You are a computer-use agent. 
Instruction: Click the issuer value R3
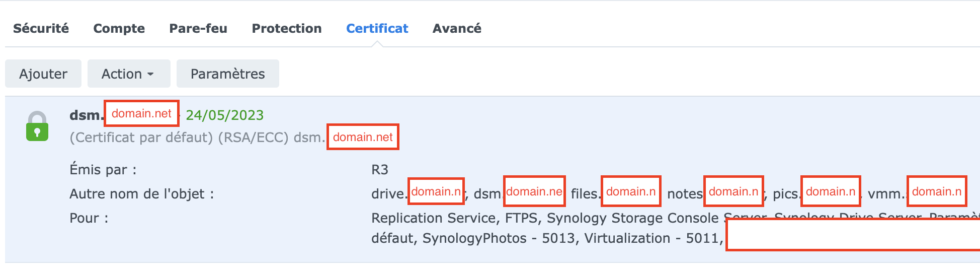(x=380, y=170)
